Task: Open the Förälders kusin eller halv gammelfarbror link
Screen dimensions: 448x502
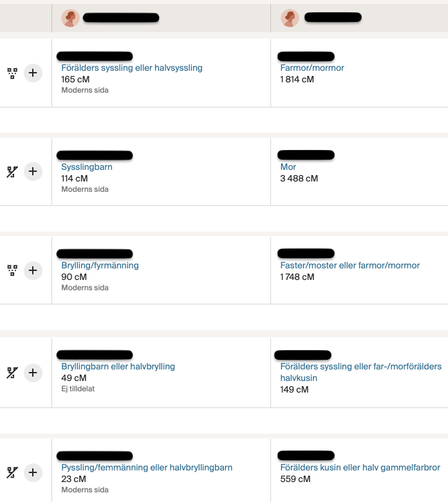Action: point(360,467)
